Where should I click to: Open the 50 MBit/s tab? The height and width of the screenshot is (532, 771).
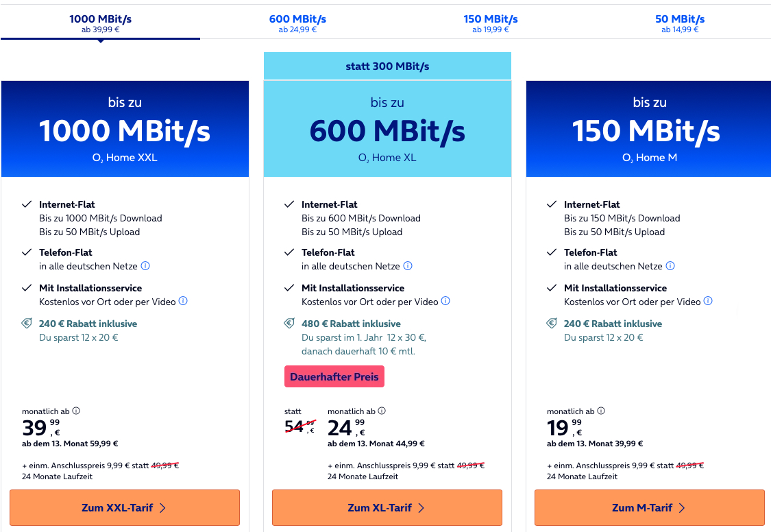[x=680, y=23]
